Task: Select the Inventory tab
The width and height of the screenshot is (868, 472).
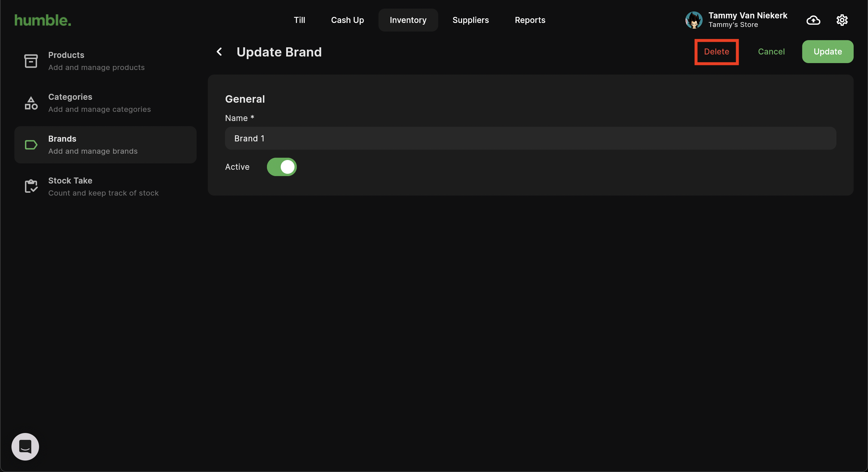Action: pyautogui.click(x=408, y=20)
